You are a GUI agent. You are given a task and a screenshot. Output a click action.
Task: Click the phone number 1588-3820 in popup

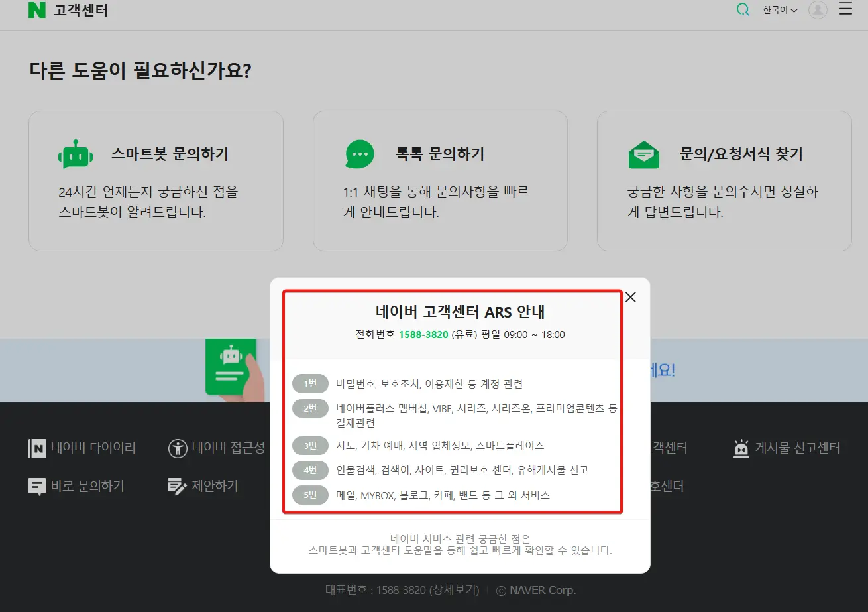(x=423, y=334)
